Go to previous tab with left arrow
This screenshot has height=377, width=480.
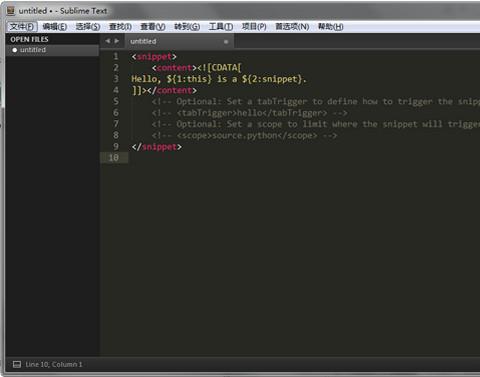tap(108, 41)
